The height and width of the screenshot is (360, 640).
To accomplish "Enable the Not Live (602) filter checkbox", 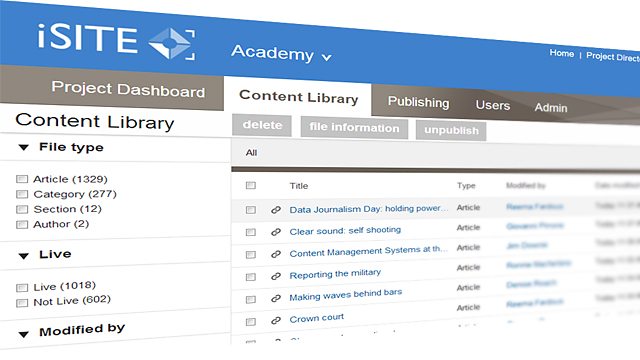I will pyautogui.click(x=22, y=303).
